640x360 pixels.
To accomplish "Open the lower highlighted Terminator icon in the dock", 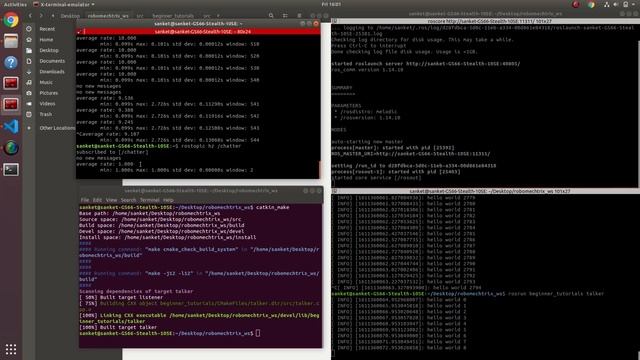I will (11, 104).
